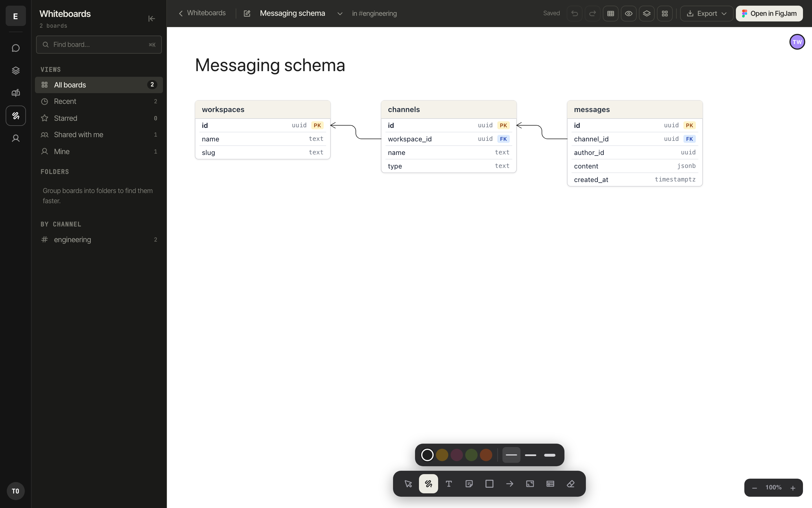Pick the green pen color
Viewport: 812px width, 508px height.
click(x=471, y=455)
